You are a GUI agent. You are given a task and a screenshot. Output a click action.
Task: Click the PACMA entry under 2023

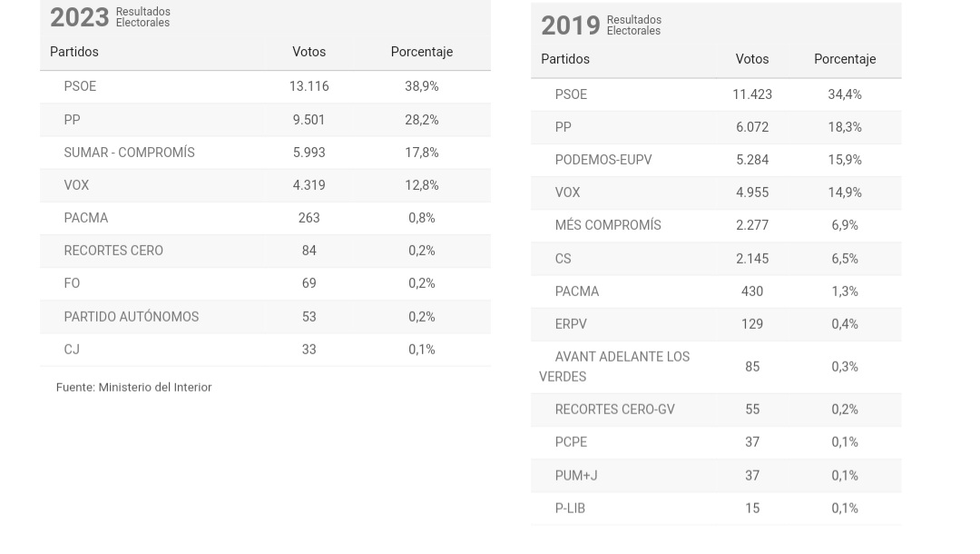(x=85, y=218)
